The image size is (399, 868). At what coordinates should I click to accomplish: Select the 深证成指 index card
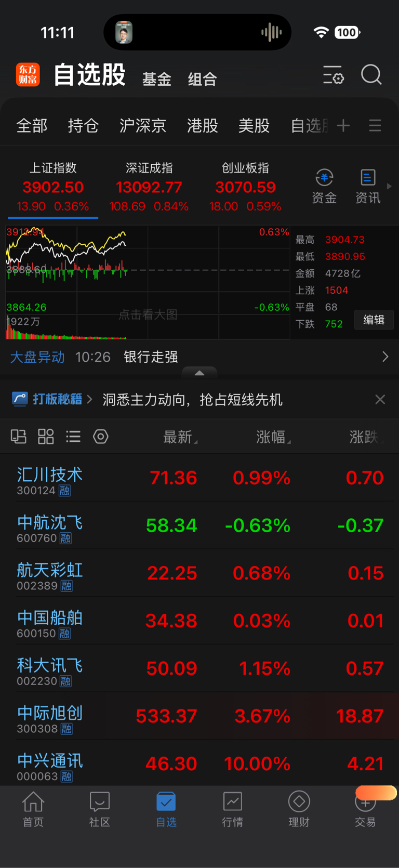pos(149,187)
